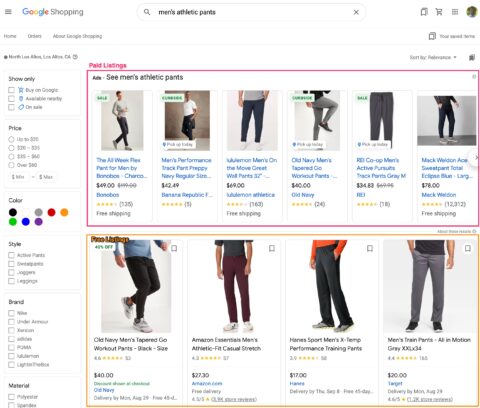Image resolution: width=480 pixels, height=408 pixels.
Task: Focus the $ Min price field
Action: pos(18,177)
